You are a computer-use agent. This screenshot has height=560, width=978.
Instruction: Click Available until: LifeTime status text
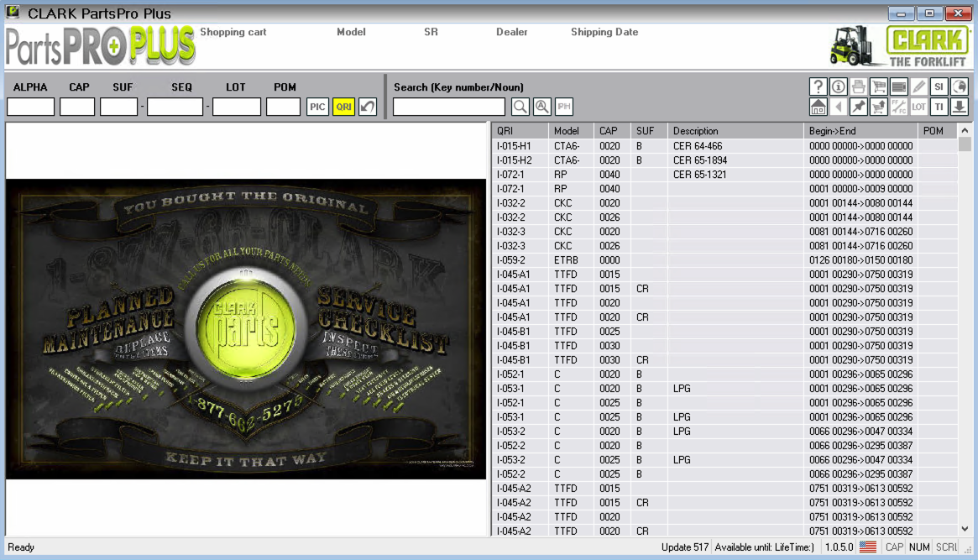click(x=764, y=547)
